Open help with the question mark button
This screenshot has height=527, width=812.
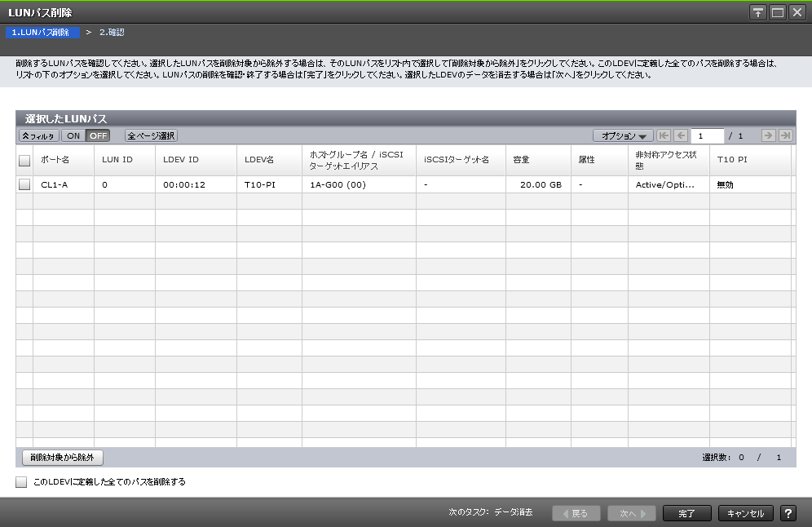coord(788,513)
